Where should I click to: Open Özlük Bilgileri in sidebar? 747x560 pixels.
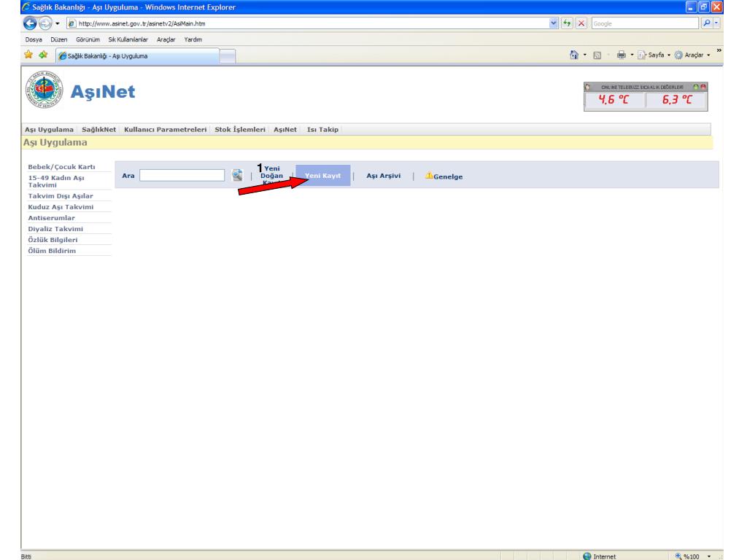tap(53, 239)
